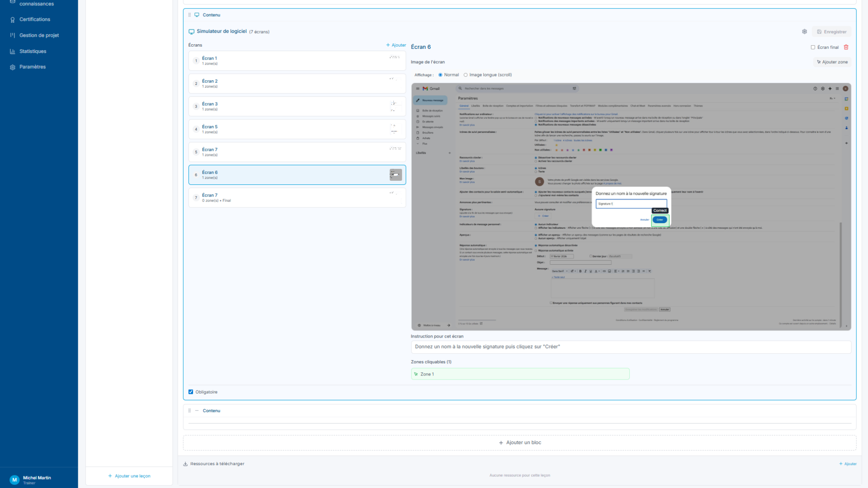Click the Statistiques chart icon in the sidebar

12,51
